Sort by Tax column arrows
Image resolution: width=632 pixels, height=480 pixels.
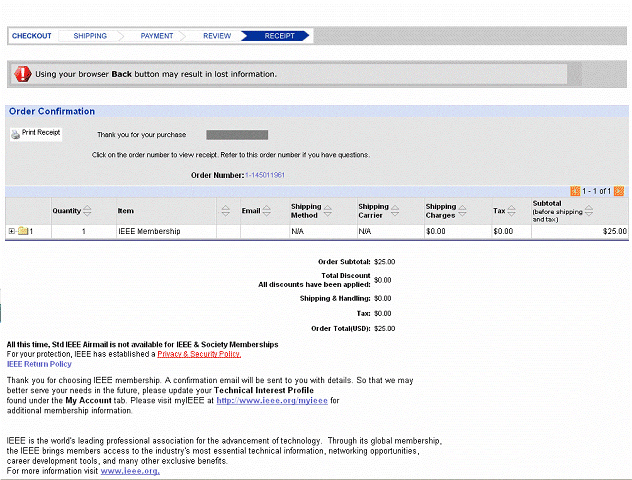(511, 210)
